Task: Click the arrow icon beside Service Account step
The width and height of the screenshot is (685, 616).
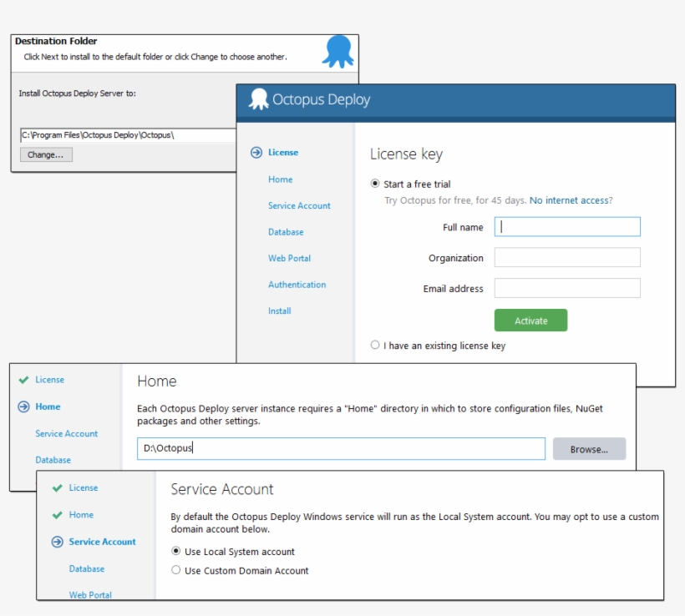Action: click(x=57, y=542)
